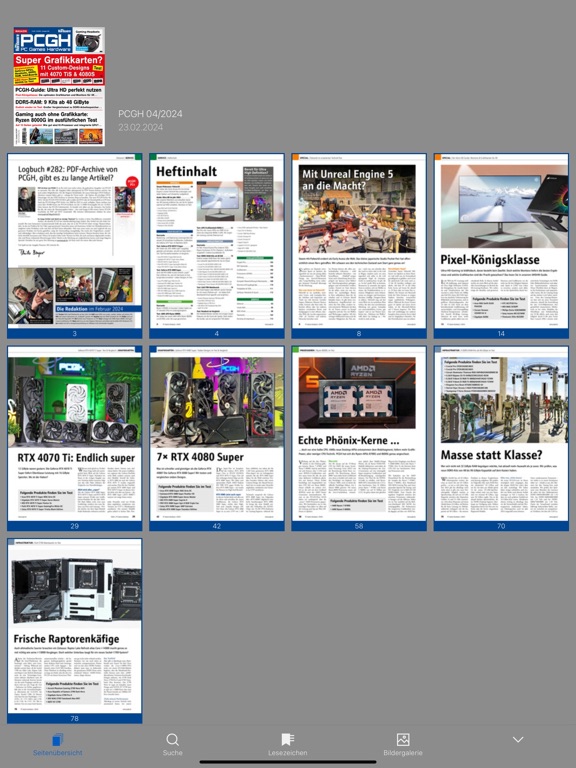Screen dimensions: 576x768
Task: Open the Bildergalerie tab
Action: tap(403, 744)
